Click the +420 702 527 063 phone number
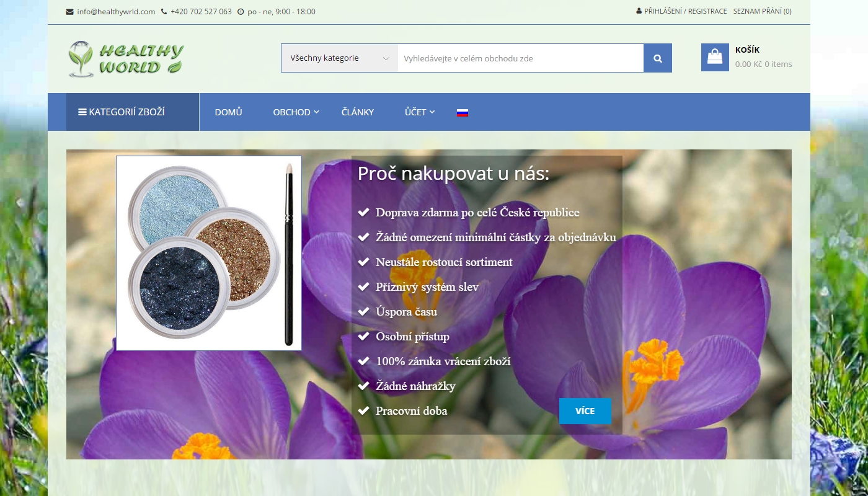The image size is (868, 496). tap(201, 11)
